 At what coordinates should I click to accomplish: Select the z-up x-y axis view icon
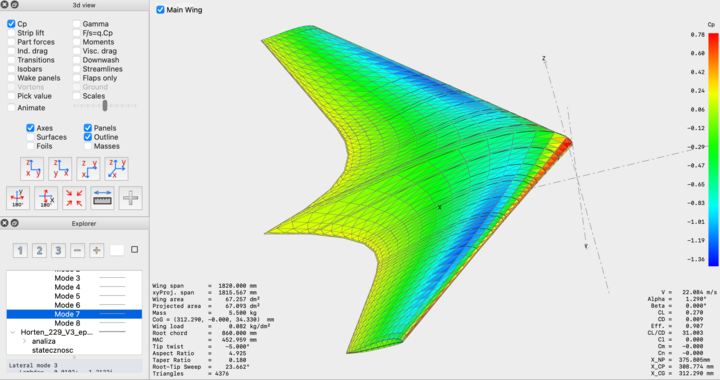[32, 168]
